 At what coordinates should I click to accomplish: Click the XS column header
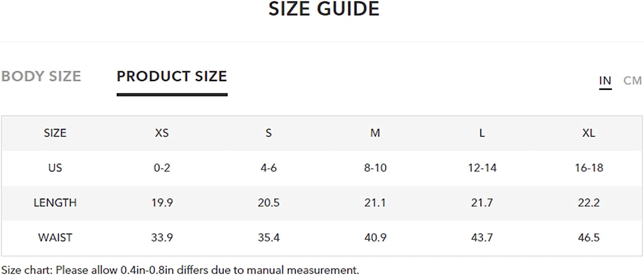(162, 133)
